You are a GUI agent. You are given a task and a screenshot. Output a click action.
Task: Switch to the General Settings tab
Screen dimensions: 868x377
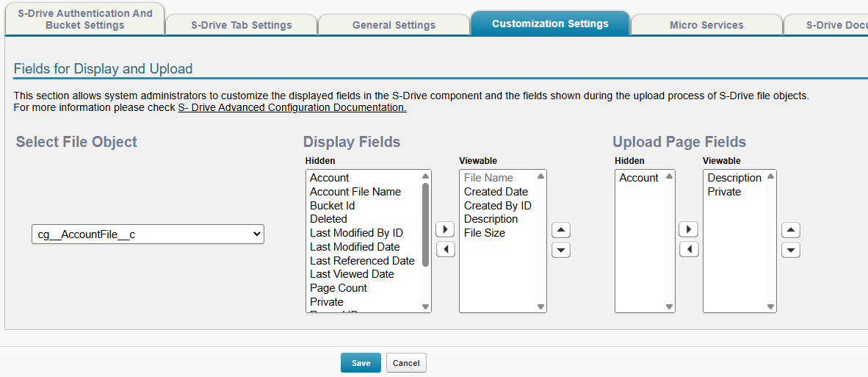pos(394,25)
